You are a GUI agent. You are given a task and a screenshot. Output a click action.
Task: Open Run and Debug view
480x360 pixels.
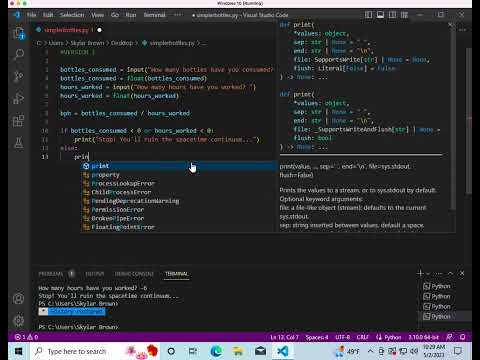[19, 98]
